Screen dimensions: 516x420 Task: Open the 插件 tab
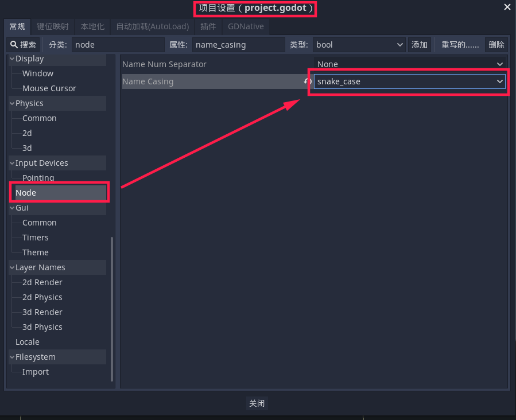click(208, 26)
